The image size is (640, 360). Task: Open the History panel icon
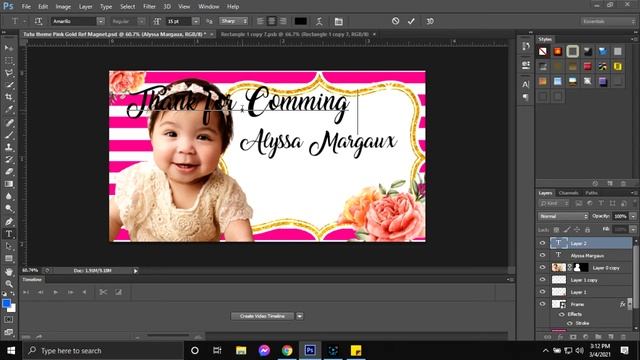pyautogui.click(x=526, y=47)
